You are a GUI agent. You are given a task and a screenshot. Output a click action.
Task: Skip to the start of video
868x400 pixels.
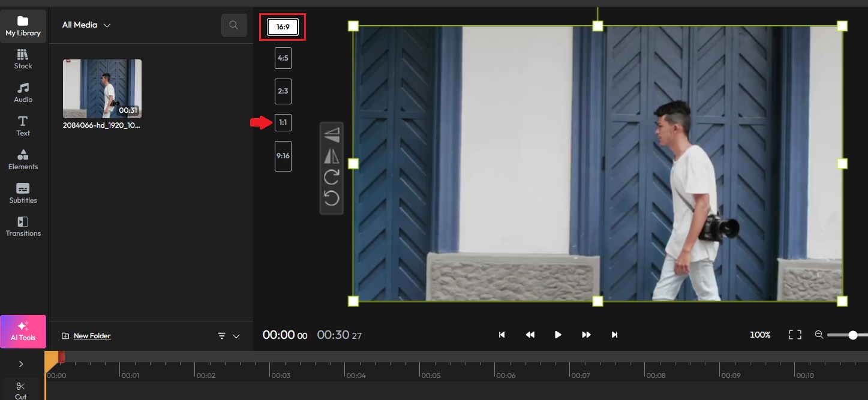pos(501,335)
